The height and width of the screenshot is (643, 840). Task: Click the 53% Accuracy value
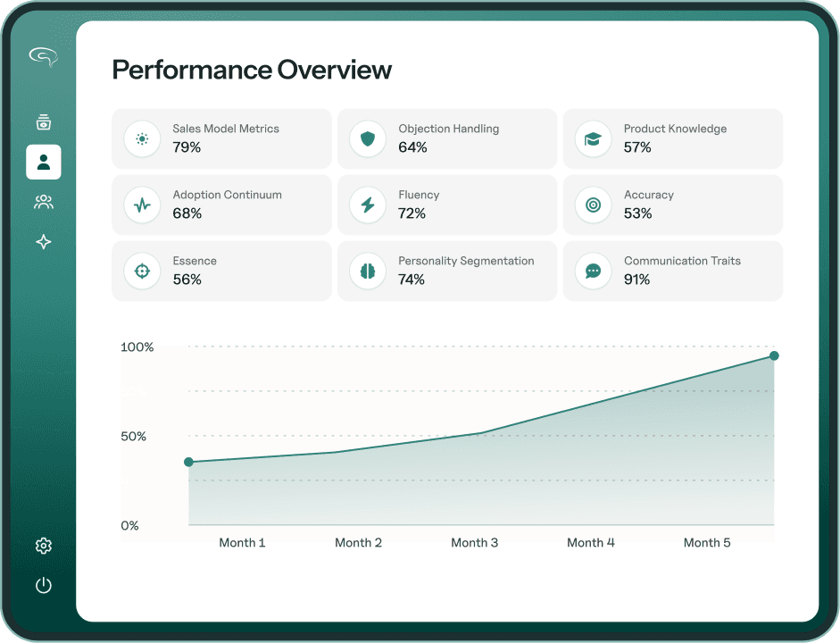pos(638,213)
